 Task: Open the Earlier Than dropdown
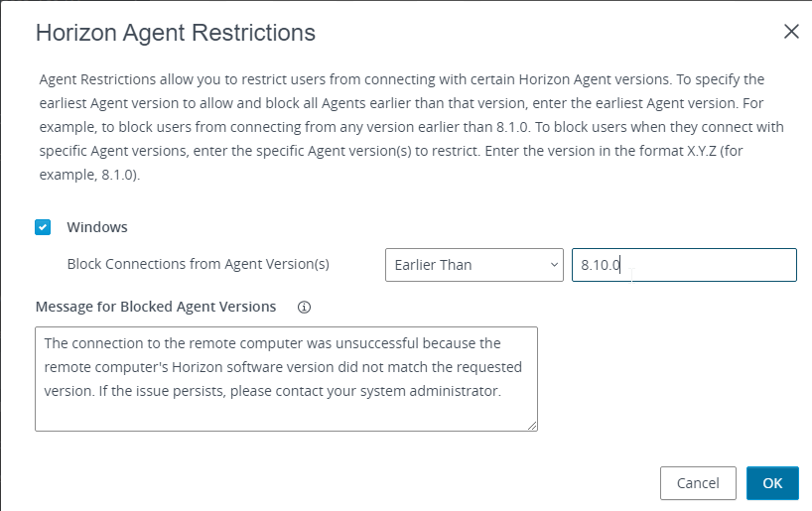pos(474,265)
